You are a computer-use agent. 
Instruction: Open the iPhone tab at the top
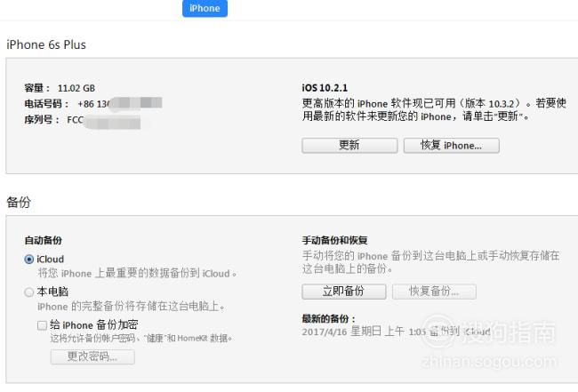205,8
